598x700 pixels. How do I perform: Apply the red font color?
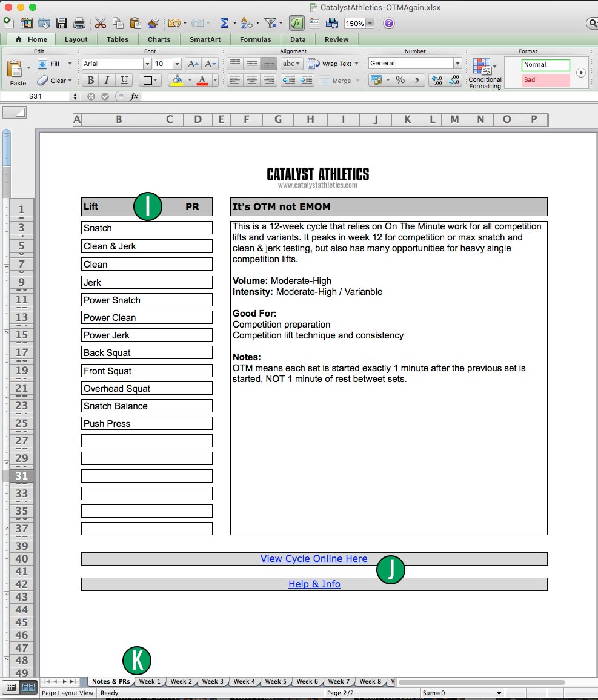202,81
